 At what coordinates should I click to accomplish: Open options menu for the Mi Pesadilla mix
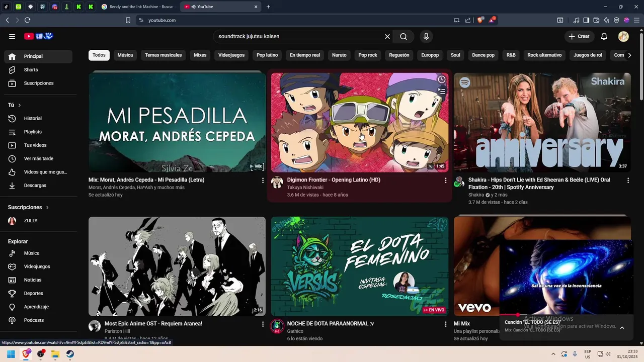pyautogui.click(x=263, y=180)
